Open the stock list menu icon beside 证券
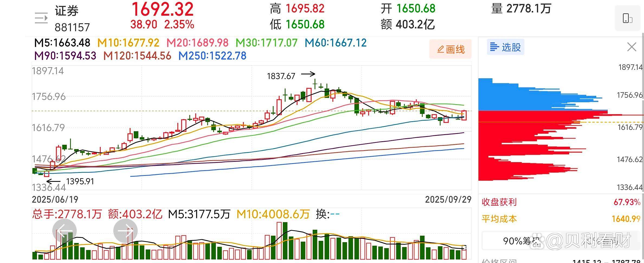The image size is (644, 263). coord(41,18)
